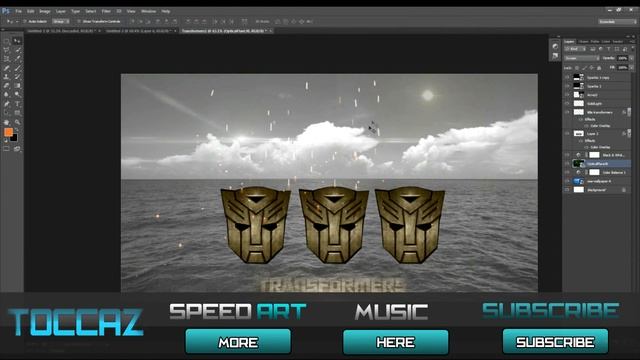This screenshot has height=360, width=640.
Task: Select the Brush tool
Action: pos(17,68)
